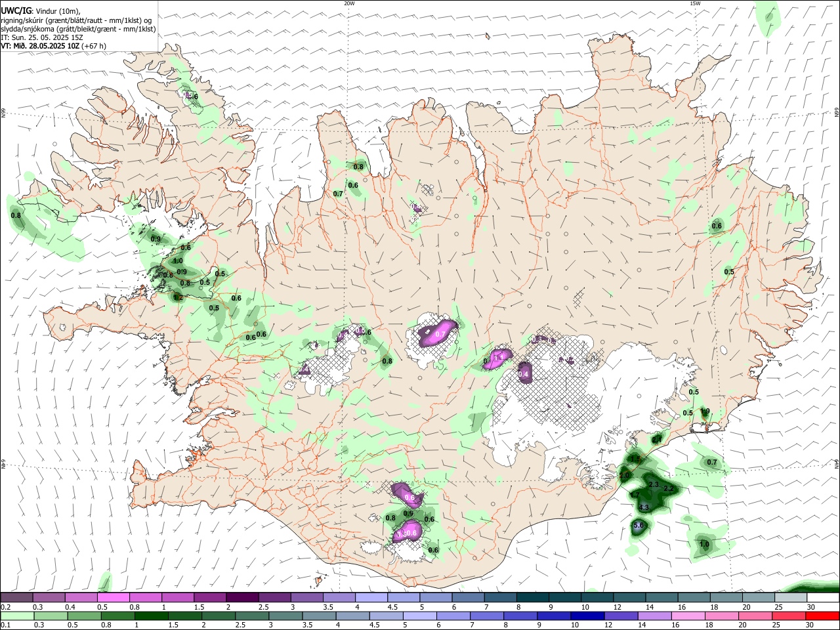Select blue 8 swatch in rain legend

pos(520,616)
